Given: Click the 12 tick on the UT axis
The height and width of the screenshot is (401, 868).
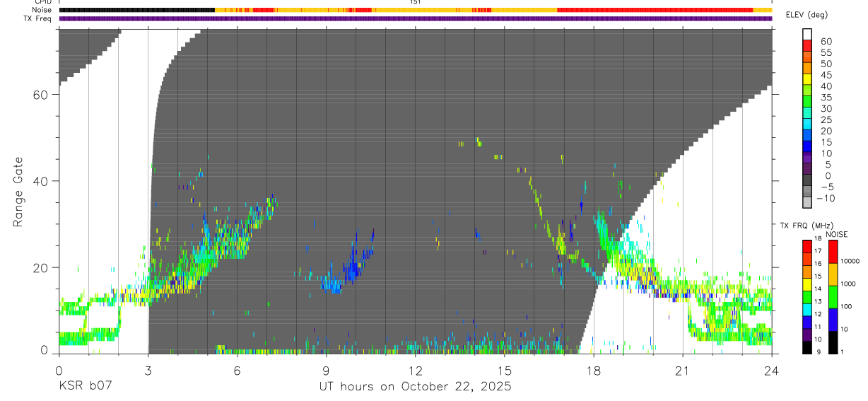Looking at the screenshot, I should coord(415,370).
